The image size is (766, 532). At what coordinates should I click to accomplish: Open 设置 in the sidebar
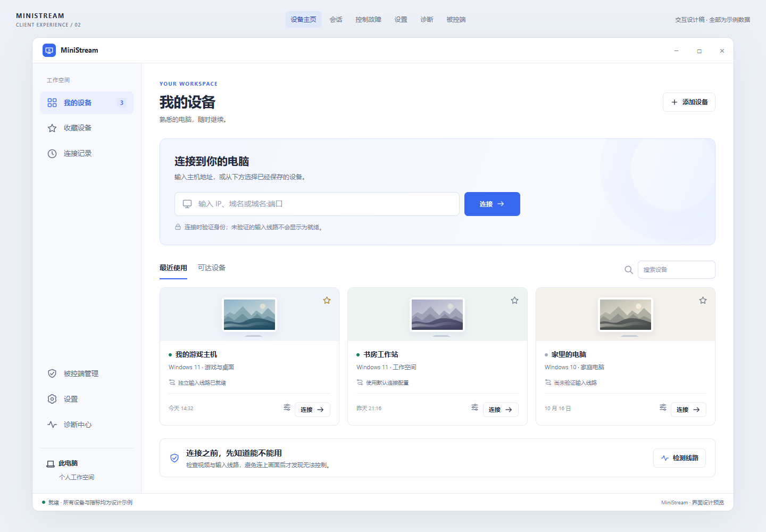point(87,399)
